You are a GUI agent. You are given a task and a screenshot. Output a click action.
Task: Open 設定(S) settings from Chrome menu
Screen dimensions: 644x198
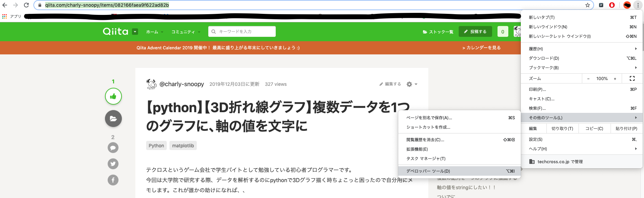coord(582,139)
